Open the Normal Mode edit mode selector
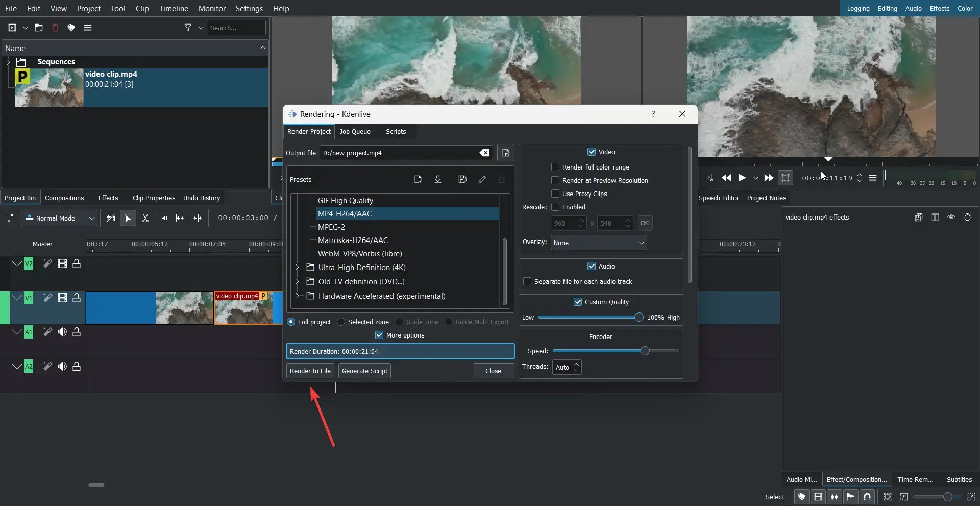The width and height of the screenshot is (980, 506). [59, 218]
